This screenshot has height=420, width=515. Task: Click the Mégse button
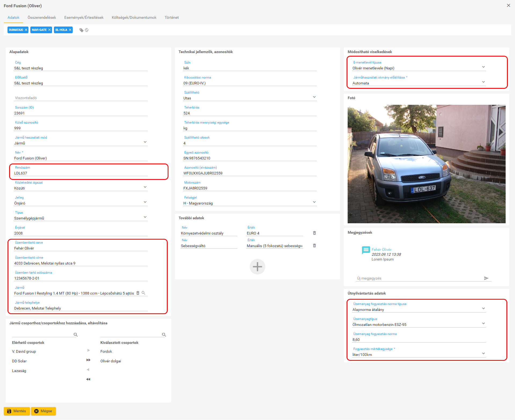(x=43, y=411)
